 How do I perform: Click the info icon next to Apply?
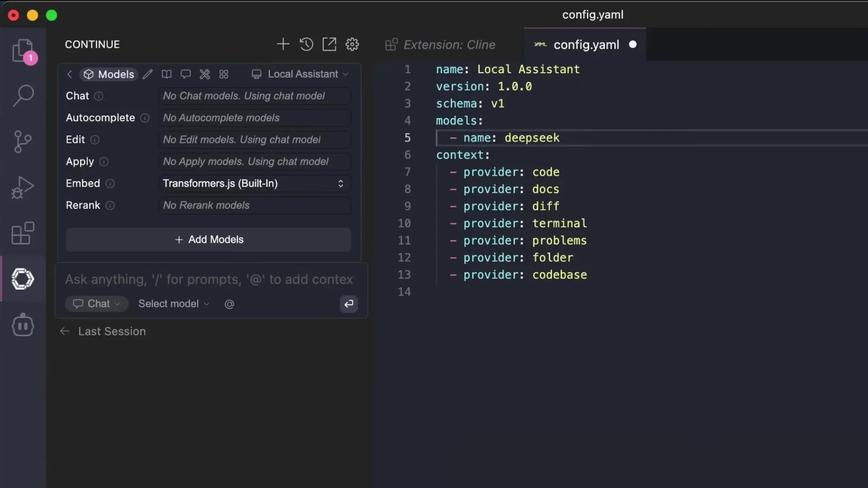[x=104, y=162]
